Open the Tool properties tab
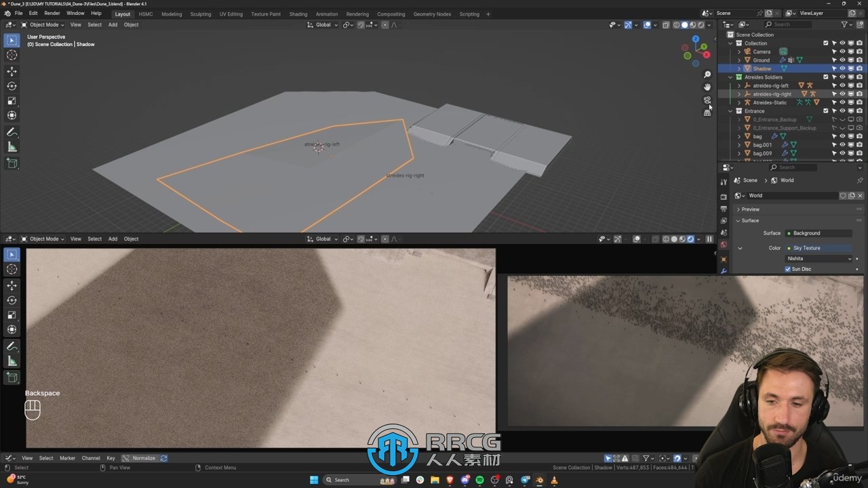 point(724,182)
